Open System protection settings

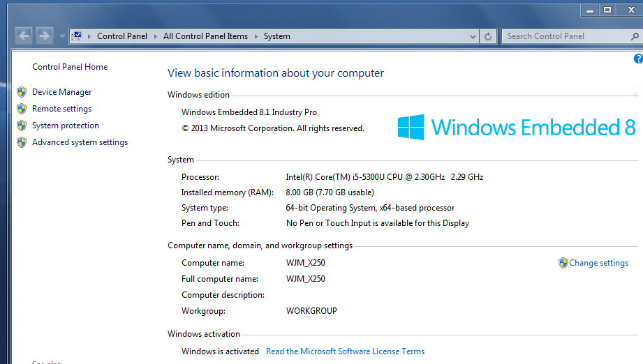coord(66,126)
